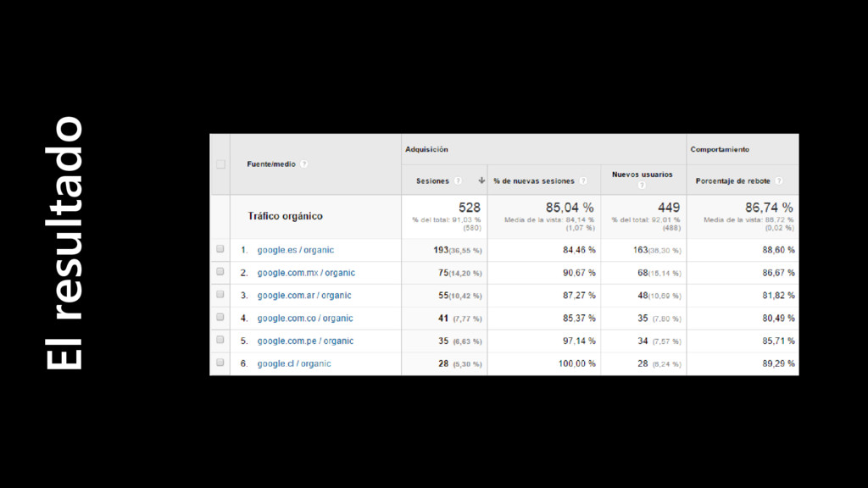The width and height of the screenshot is (868, 488).
Task: Check the box for google.com.co / organic
Action: point(220,317)
